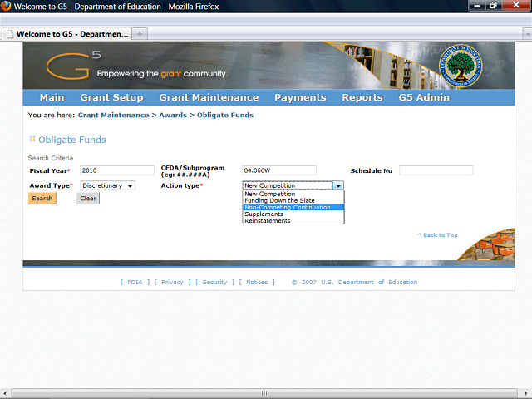Select Reinstatements option

point(293,220)
